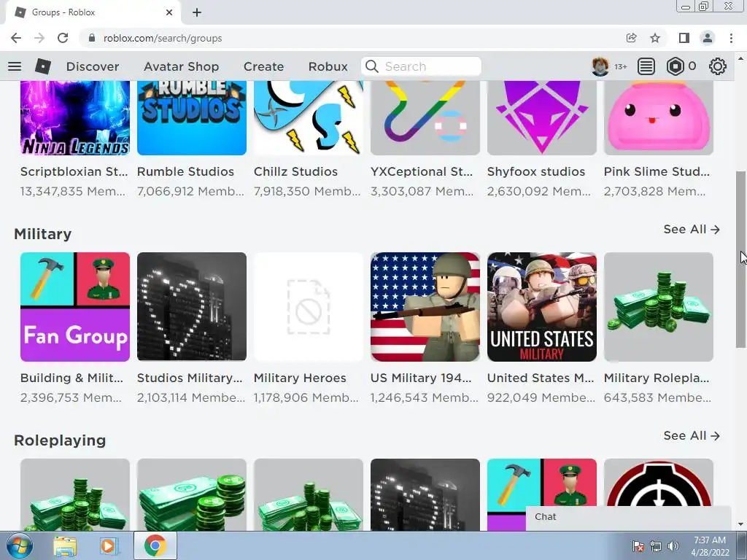
Task: Open the Create section
Action: (263, 66)
